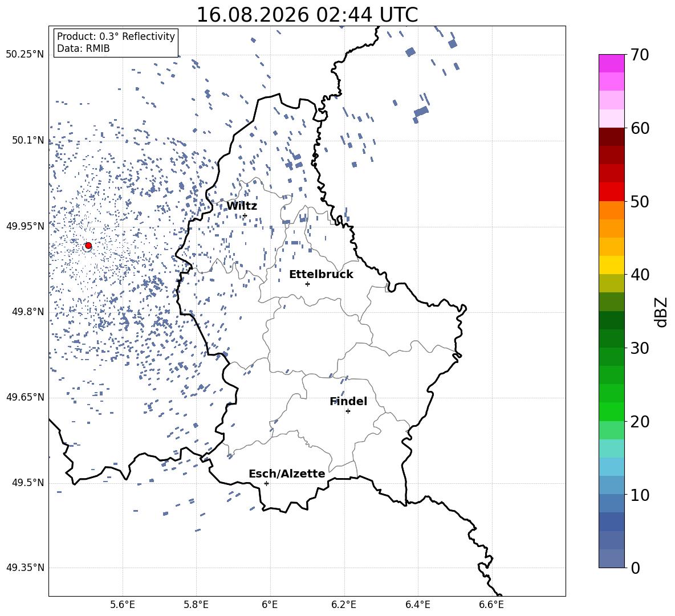Image resolution: width=675 pixels, height=616 pixels.
Task: Click the 6°E longitude tick label
Action: [x=270, y=605]
